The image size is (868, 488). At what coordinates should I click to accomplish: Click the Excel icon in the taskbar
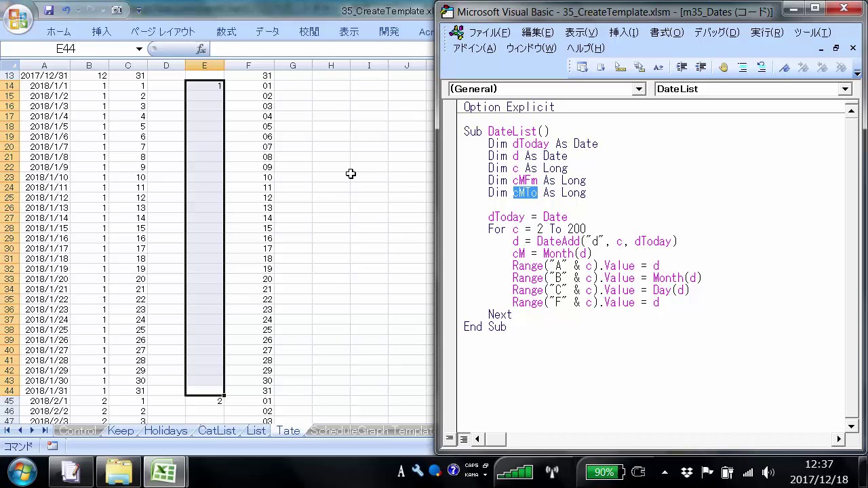[x=163, y=472]
